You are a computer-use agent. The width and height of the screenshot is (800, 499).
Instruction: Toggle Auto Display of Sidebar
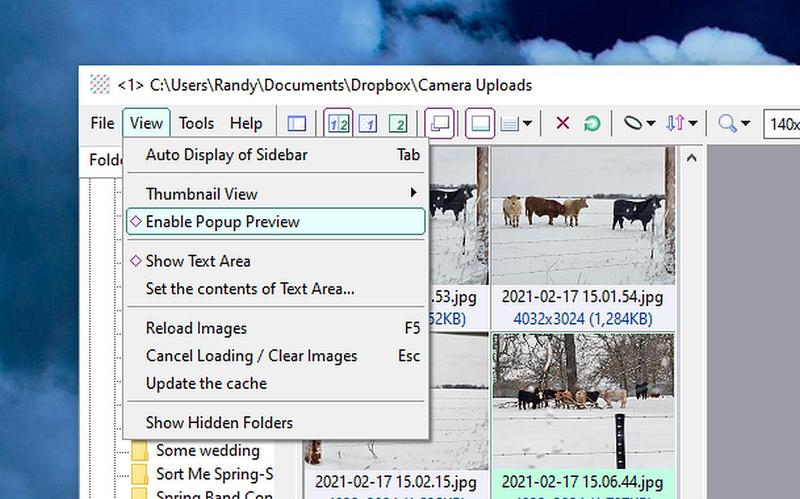coord(276,155)
